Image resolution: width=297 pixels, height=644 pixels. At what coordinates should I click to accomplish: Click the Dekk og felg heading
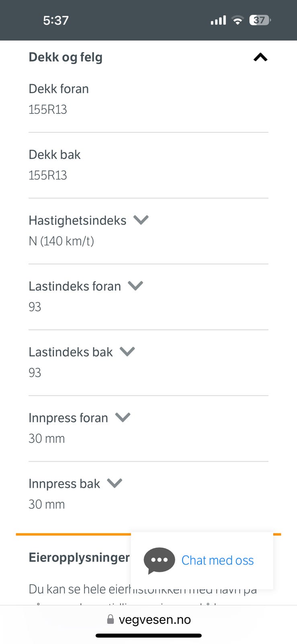(x=66, y=58)
